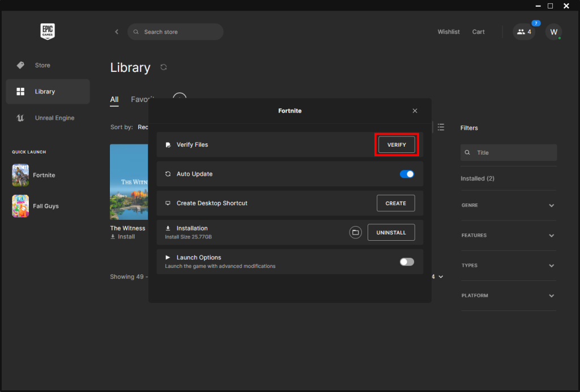This screenshot has height=392, width=580.
Task: Open the Library section
Action: pos(48,91)
